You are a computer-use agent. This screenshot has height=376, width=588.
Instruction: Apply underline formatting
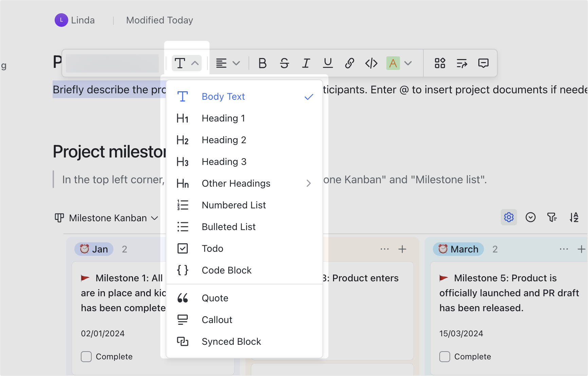click(328, 63)
